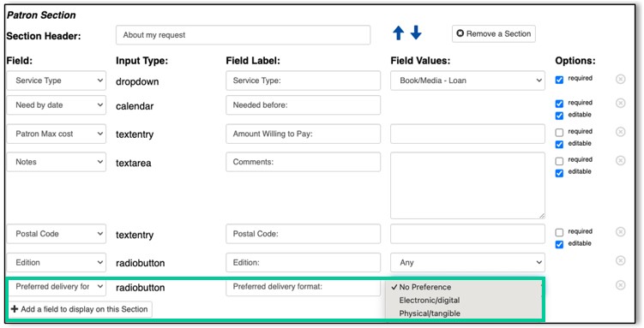This screenshot has height=328, width=644.
Task: Click the Postal Code field values box
Action: [467, 234]
